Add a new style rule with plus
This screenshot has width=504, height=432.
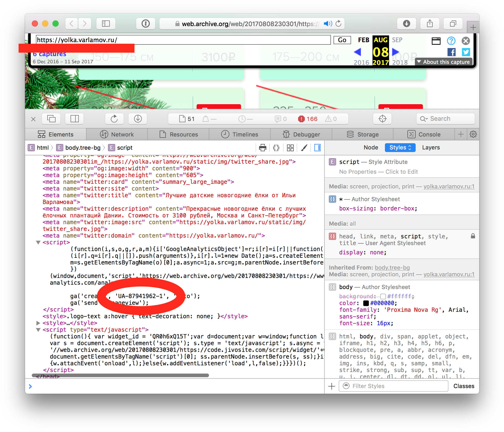(331, 386)
